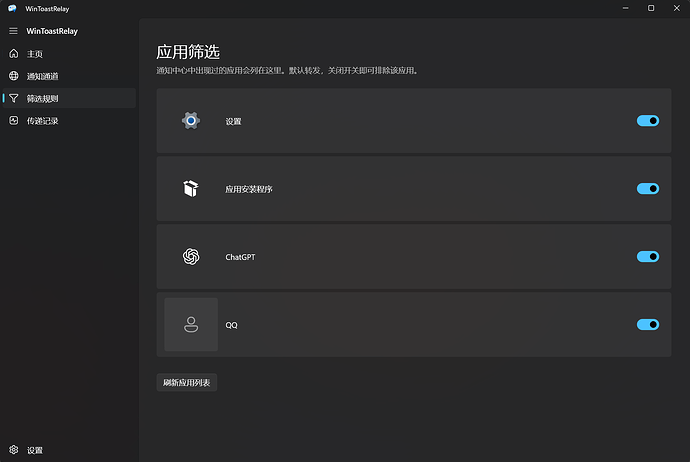The image size is (690, 462).
Task: Click the 应用安装程序 name label
Action: 249,189
